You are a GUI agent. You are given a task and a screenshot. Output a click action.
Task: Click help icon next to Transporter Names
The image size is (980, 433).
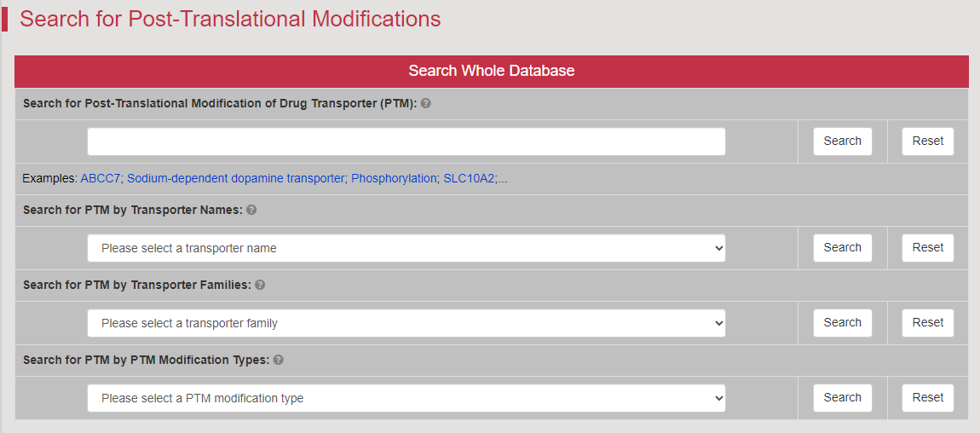[x=251, y=210]
